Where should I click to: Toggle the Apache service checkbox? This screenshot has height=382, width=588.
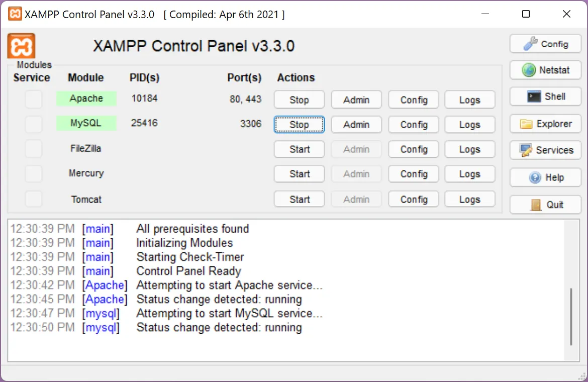click(34, 100)
